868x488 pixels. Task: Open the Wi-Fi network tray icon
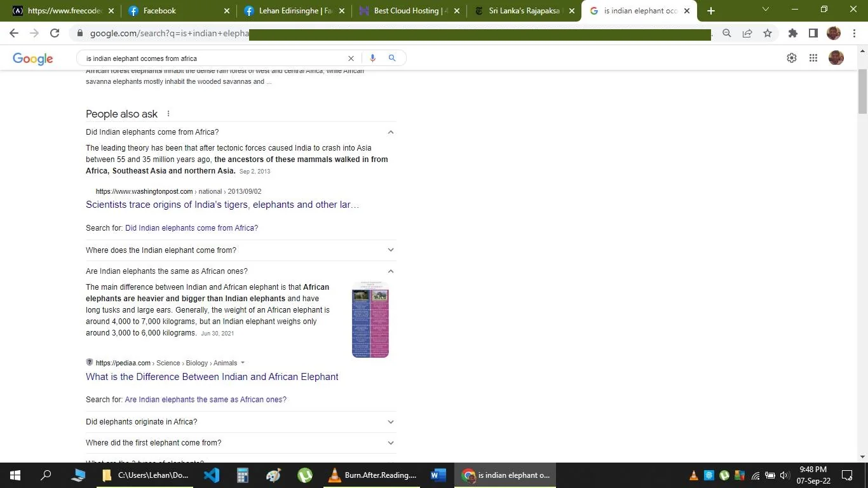tap(756, 475)
